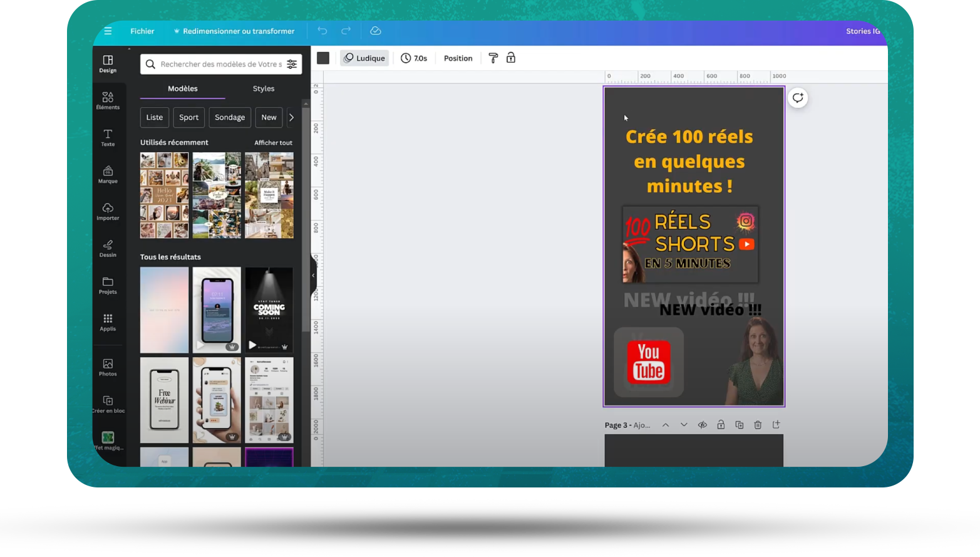Choose the Coming Soon spotlight template
Image resolution: width=980 pixels, height=557 pixels.
[x=269, y=310]
